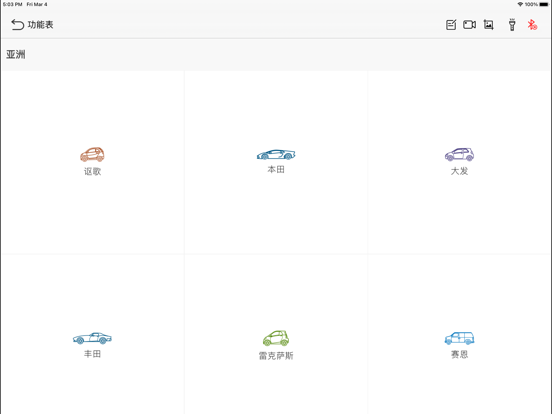Image resolution: width=552 pixels, height=414 pixels.
Task: Choose the 本田 label
Action: (x=276, y=169)
